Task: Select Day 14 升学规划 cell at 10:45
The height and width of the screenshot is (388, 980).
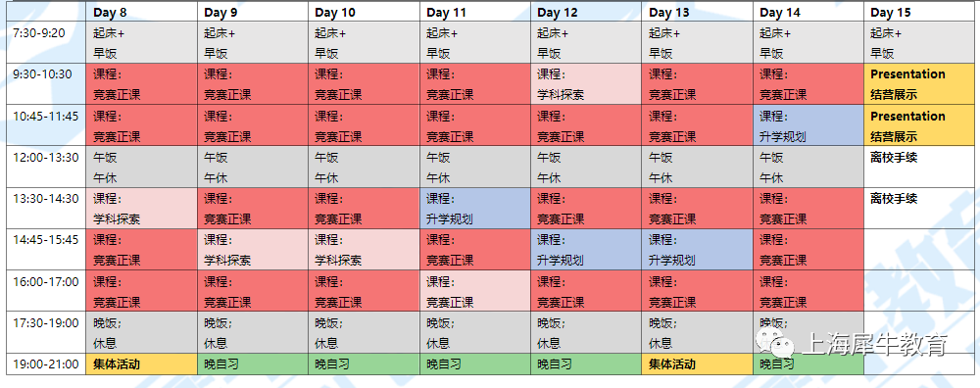Action: point(808,125)
